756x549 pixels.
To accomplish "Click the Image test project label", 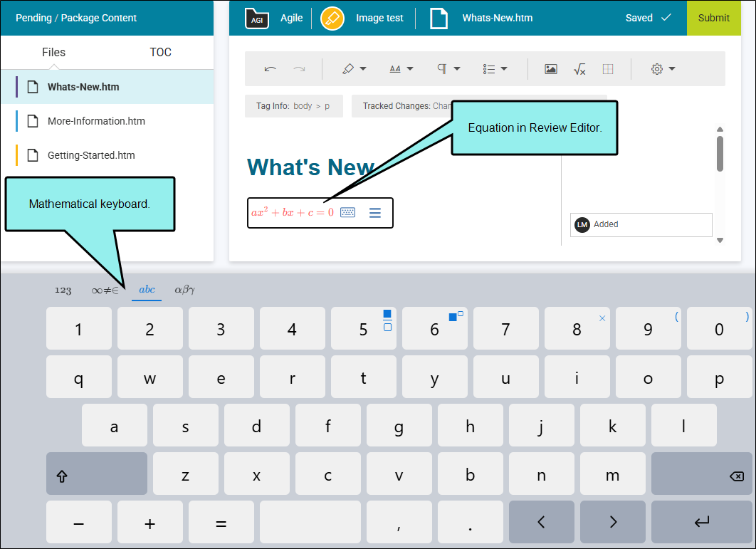I will 379,18.
